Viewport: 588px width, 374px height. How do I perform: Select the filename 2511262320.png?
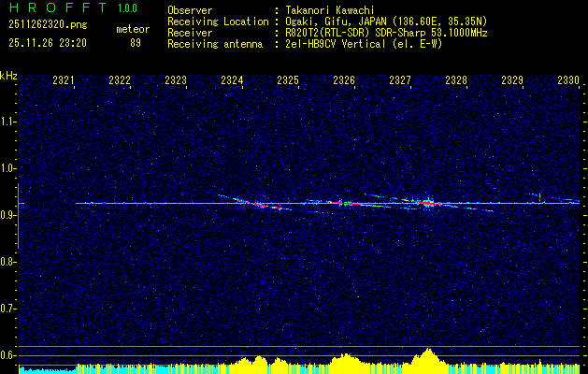pyautogui.click(x=48, y=25)
